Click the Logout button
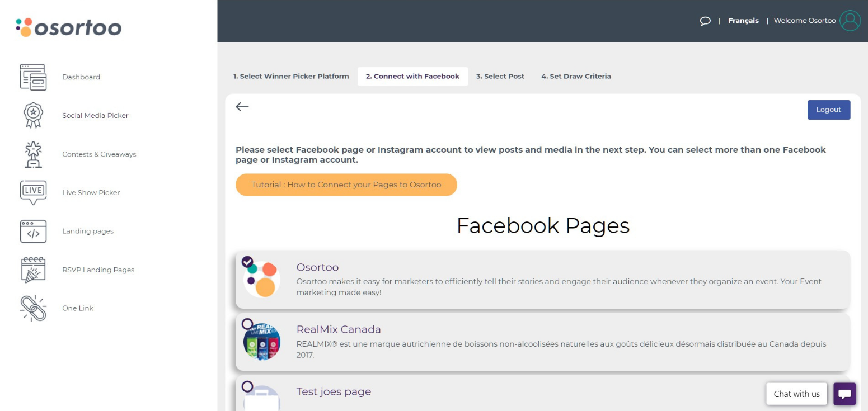This screenshot has width=868, height=411. (x=829, y=110)
